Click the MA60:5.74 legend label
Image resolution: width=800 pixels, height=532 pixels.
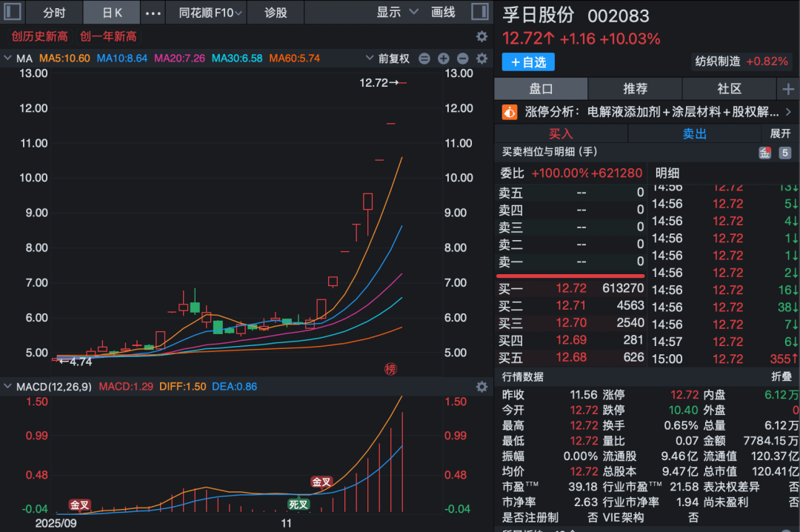point(294,59)
